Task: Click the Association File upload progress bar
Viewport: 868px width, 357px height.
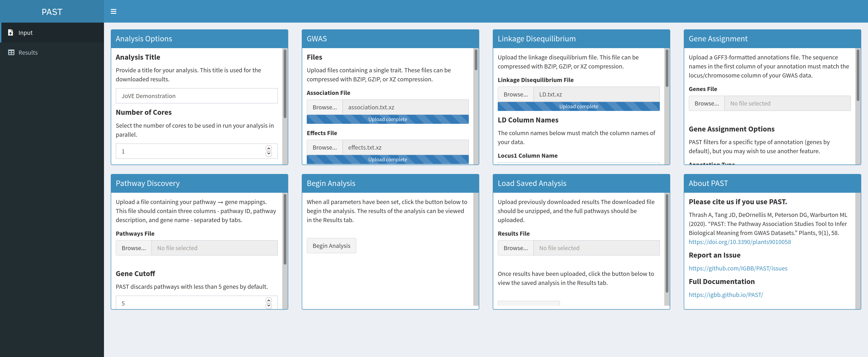Action: [x=387, y=119]
